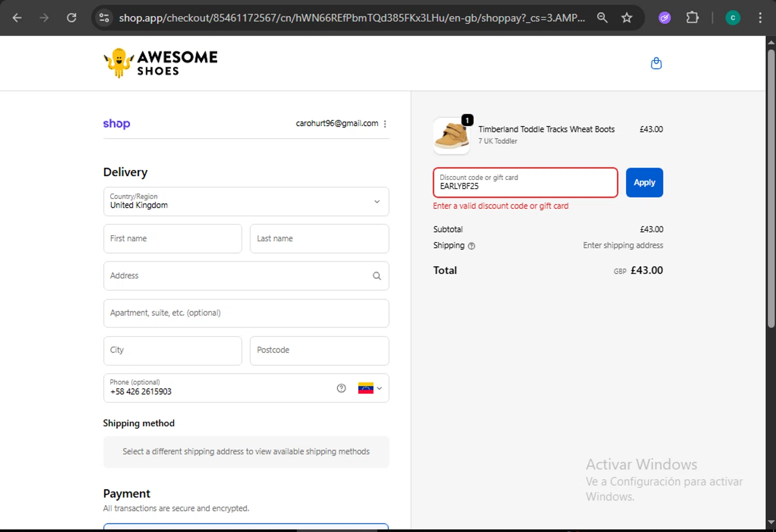Go back to the previous page

pyautogui.click(x=17, y=18)
